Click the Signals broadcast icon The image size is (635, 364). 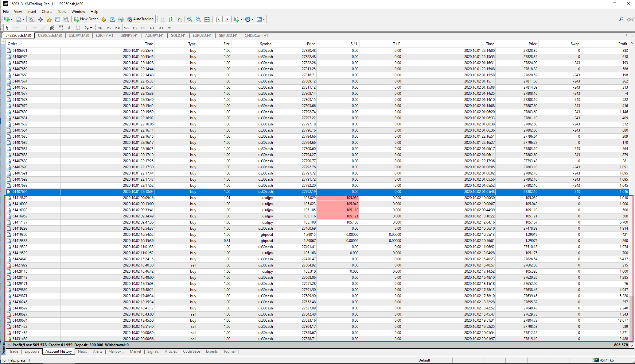(121, 19)
